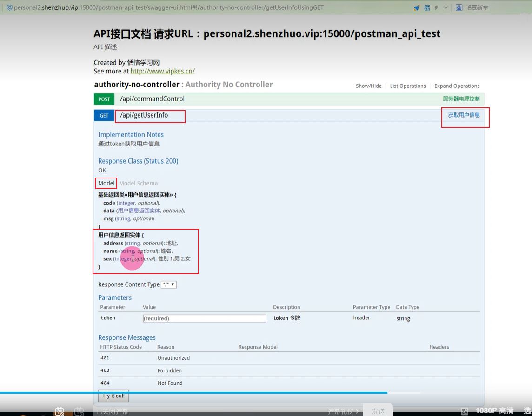Expand the POST /api/commandControl operation
Image resolution: width=532 pixels, height=416 pixels.
(x=152, y=99)
